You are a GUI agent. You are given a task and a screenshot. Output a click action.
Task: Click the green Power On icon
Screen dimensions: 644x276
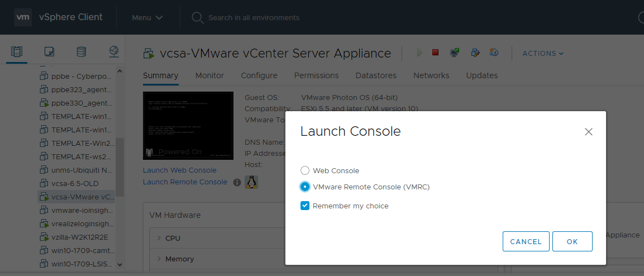point(419,53)
